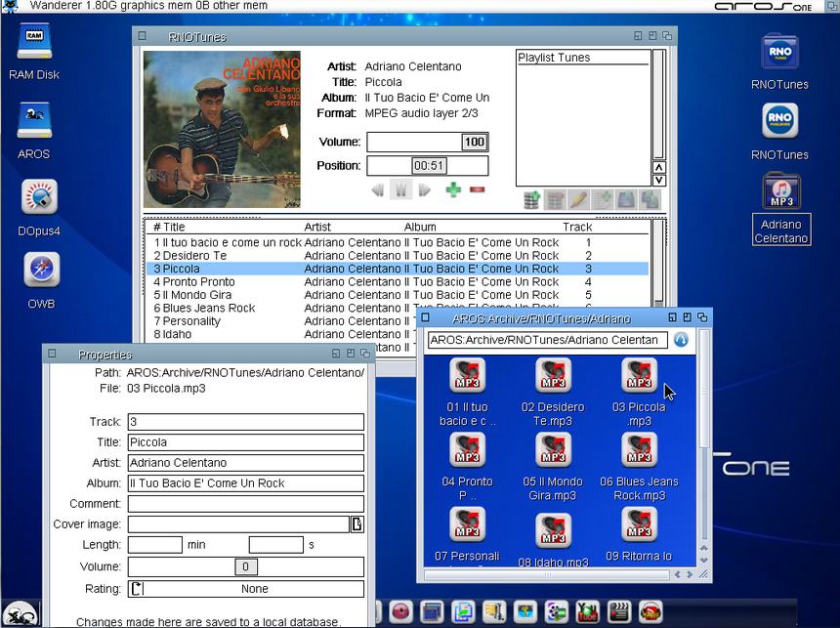
Task: Click the Title input field in Properties
Action: click(245, 442)
